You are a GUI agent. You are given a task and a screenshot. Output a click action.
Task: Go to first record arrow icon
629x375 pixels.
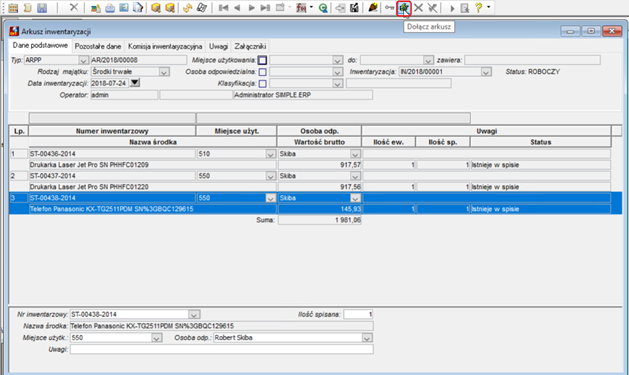pos(223,8)
